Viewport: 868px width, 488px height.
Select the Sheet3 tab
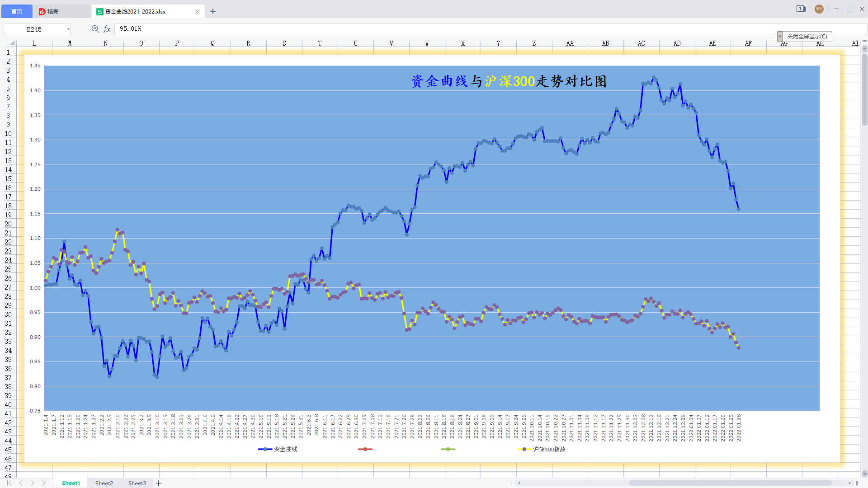pyautogui.click(x=137, y=483)
